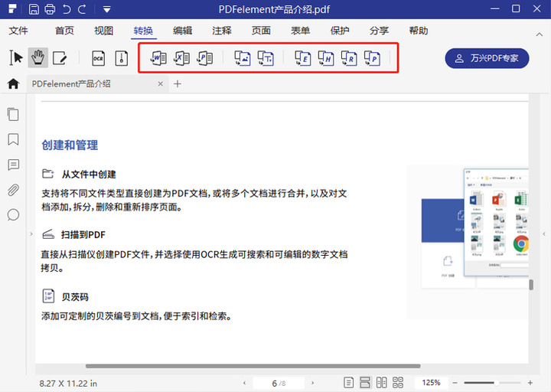Open the quick access customize dropdown arrow
Screen dimensions: 551x392
coord(107,9)
